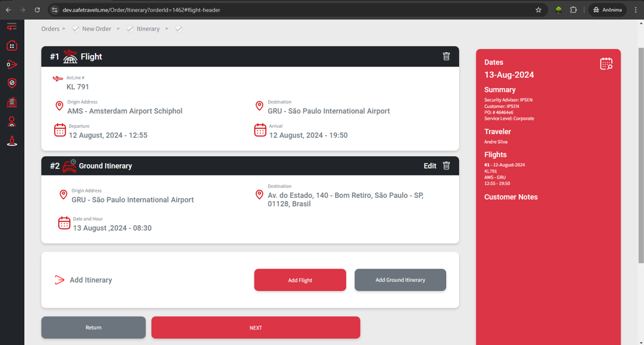Edit the Ground Itinerary entry

tap(429, 166)
